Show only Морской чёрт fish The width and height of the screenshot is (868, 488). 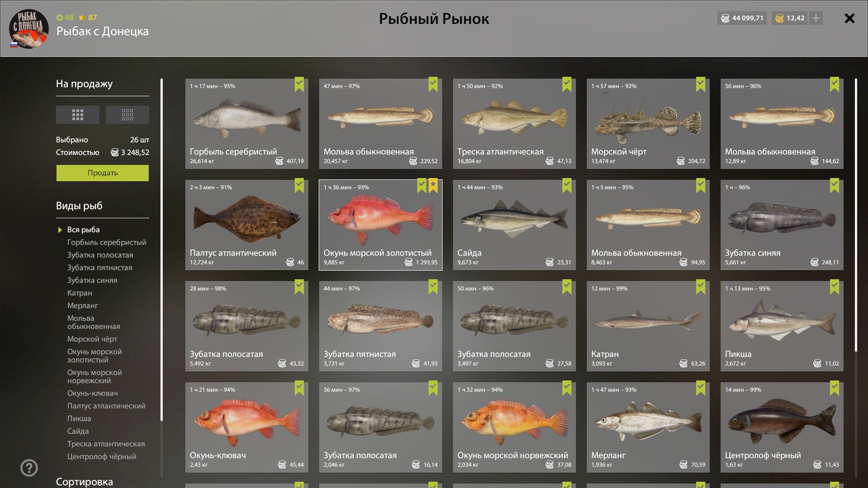[x=92, y=339]
